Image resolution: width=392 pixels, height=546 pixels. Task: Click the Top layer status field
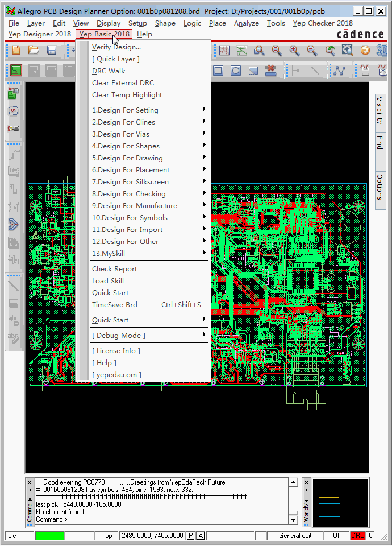point(107,536)
